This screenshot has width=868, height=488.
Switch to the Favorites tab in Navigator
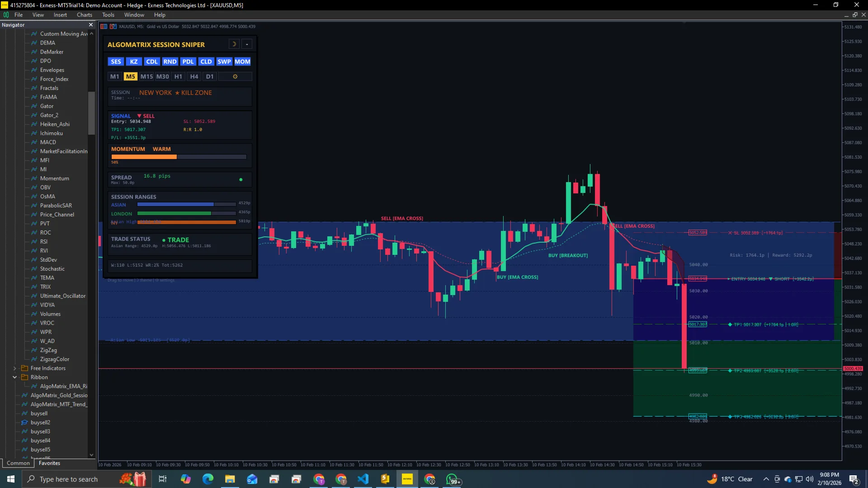click(x=49, y=463)
